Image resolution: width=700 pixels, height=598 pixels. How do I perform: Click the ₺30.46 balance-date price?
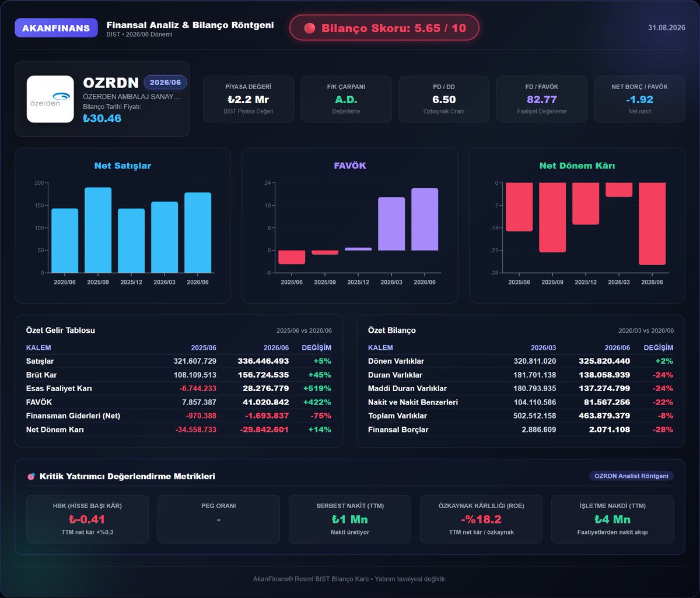102,118
